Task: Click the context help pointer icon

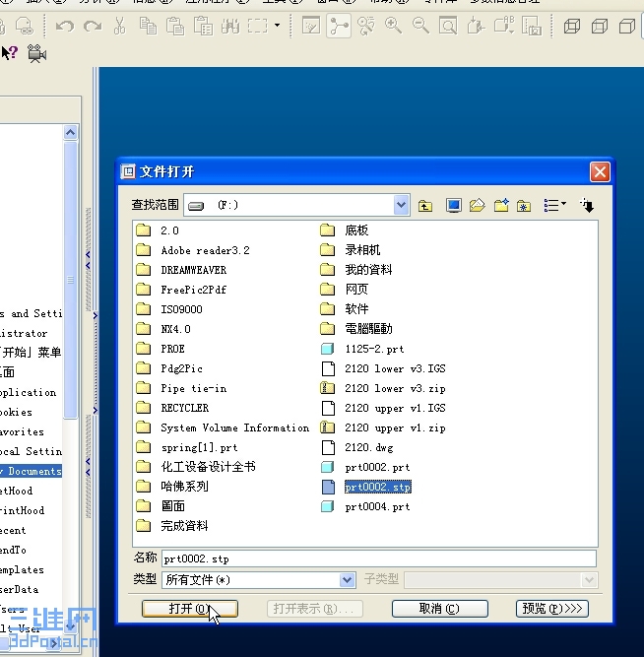Action: point(10,53)
